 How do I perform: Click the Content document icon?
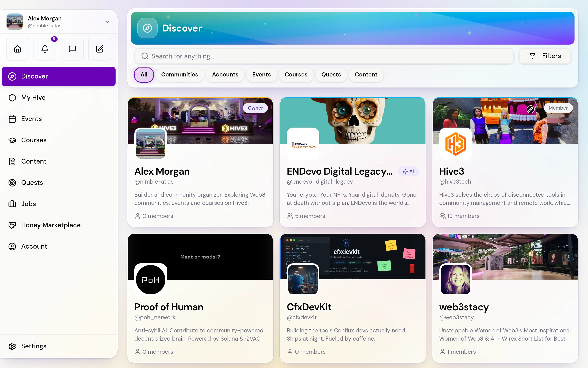pos(12,161)
